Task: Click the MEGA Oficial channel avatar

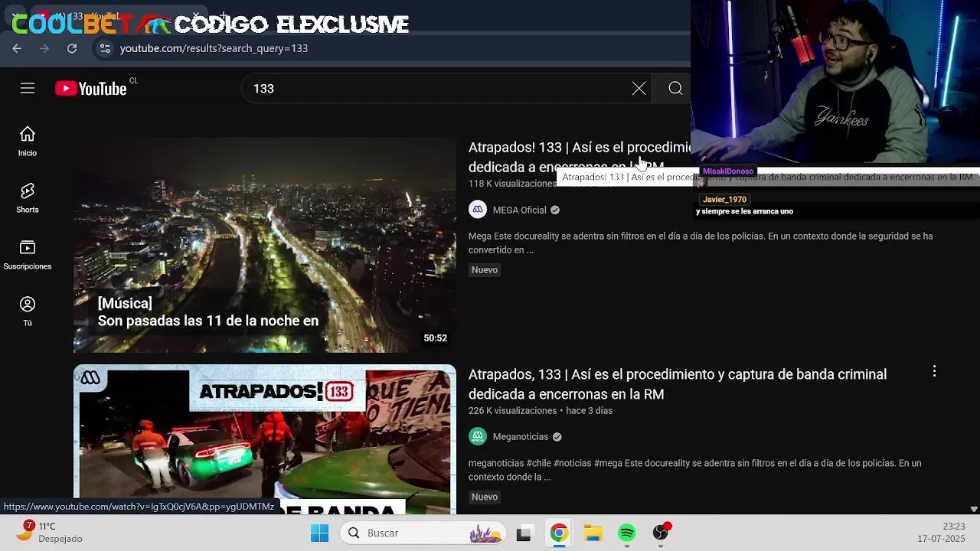Action: tap(478, 210)
